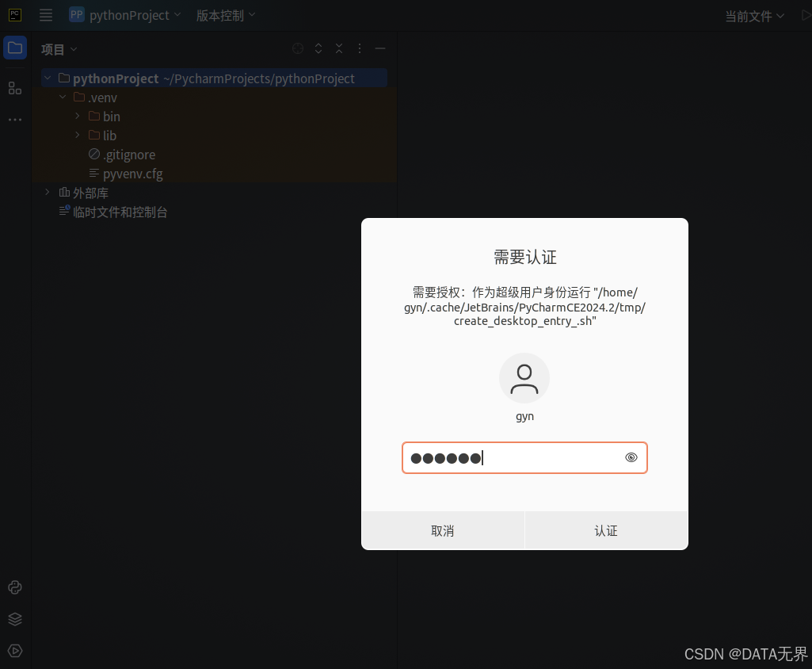812x669 pixels.
Task: Toggle password visibility eye icon
Action: pyautogui.click(x=631, y=457)
